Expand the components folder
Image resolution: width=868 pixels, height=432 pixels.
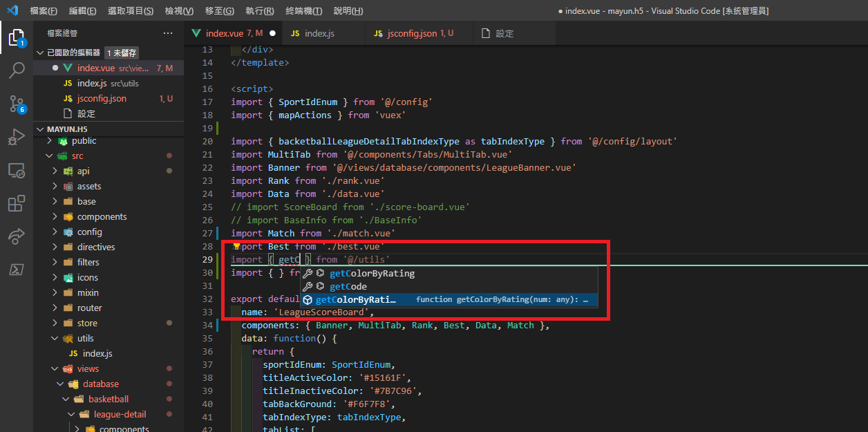(x=102, y=217)
